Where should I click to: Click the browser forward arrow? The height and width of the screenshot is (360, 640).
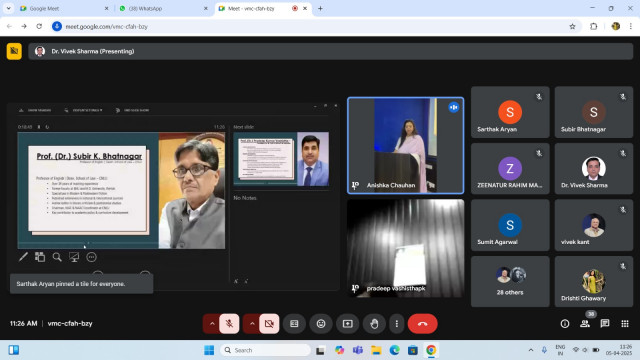24,27
